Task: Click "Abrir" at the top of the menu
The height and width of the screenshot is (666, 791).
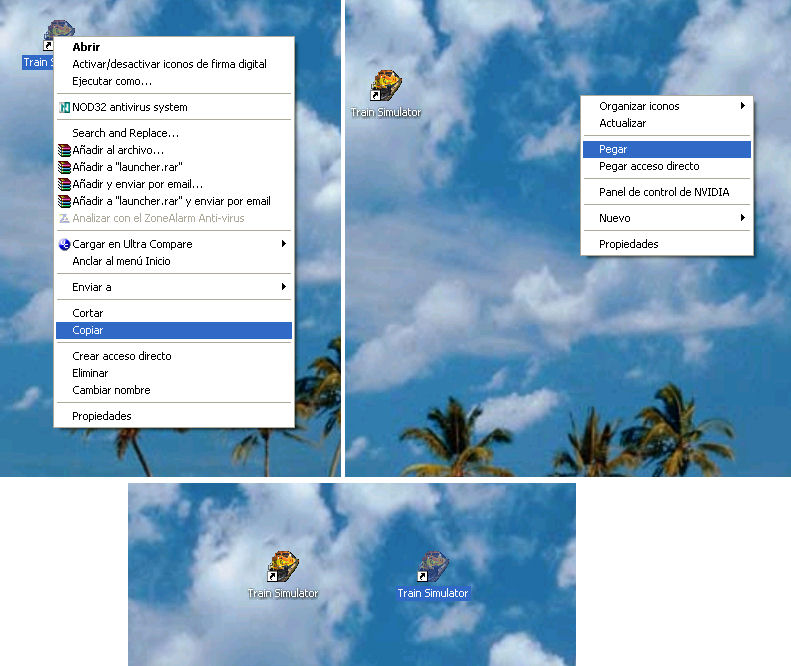Action: [x=86, y=47]
